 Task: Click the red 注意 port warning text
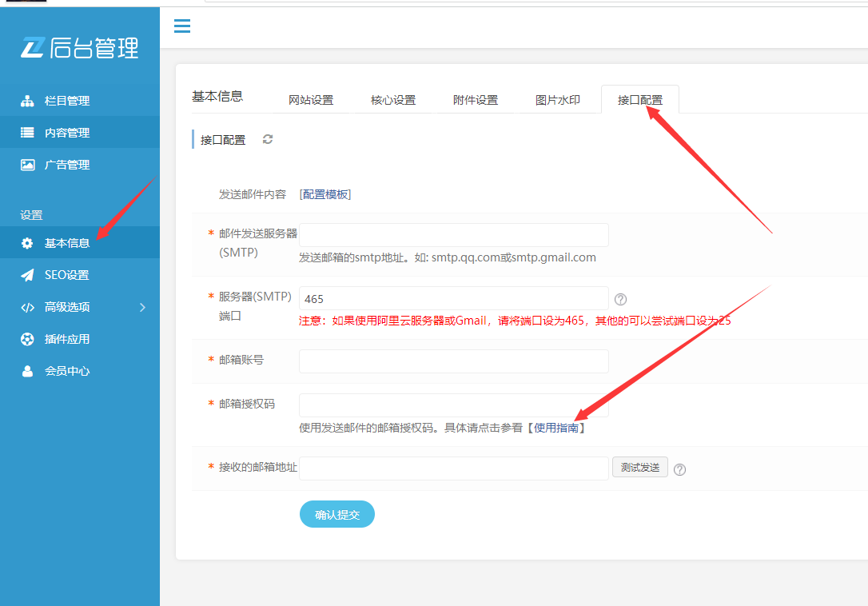point(515,321)
